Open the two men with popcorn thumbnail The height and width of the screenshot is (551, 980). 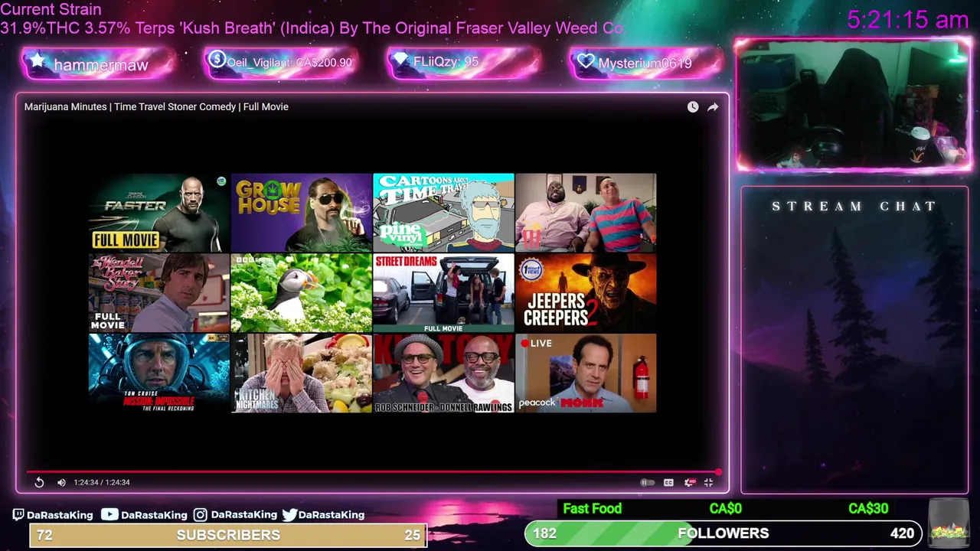(586, 212)
